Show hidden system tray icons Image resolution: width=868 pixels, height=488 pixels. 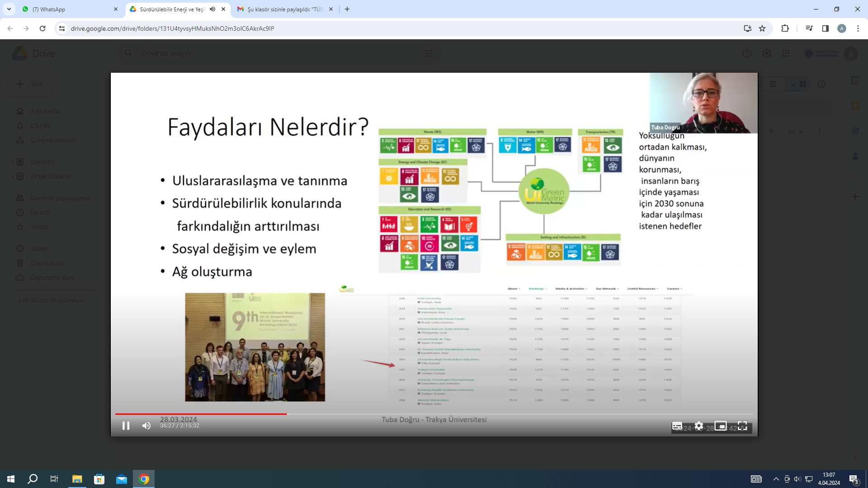point(776,479)
